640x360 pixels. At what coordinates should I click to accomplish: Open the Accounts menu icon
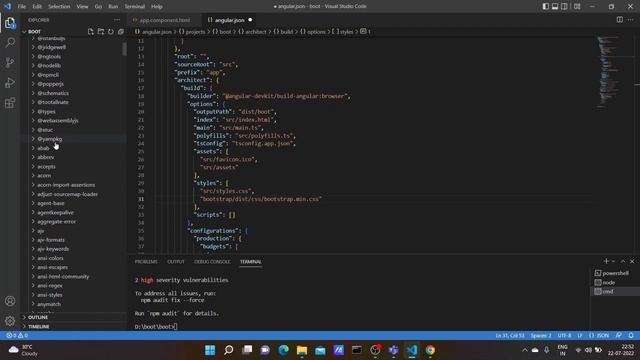point(10,301)
